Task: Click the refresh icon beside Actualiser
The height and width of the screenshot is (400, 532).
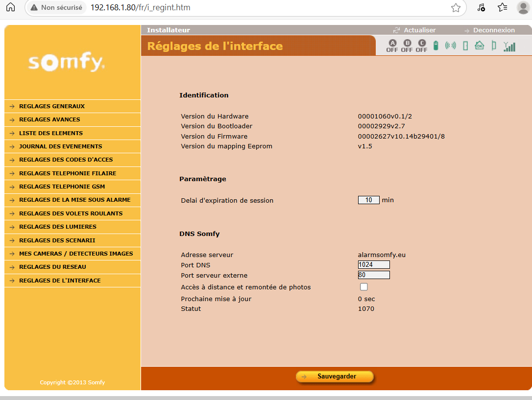Action: click(396, 30)
